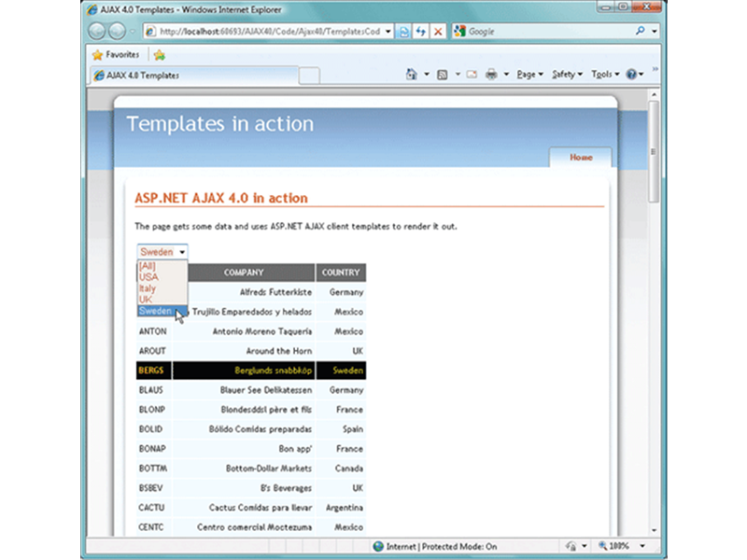Expand the zoom level dropdown arrow

point(642,546)
